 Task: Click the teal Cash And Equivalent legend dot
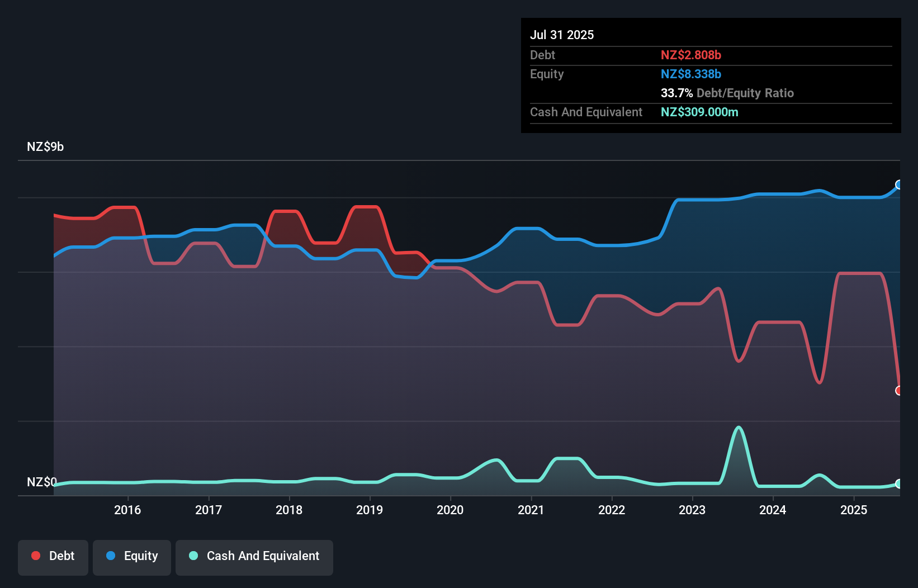pos(193,556)
